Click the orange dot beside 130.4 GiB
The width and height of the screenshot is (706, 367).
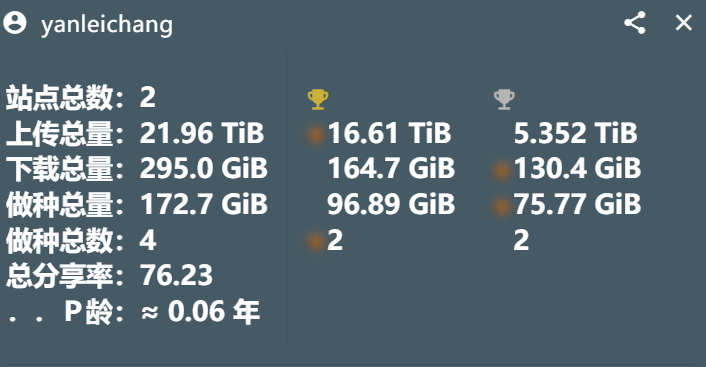pyautogui.click(x=501, y=170)
